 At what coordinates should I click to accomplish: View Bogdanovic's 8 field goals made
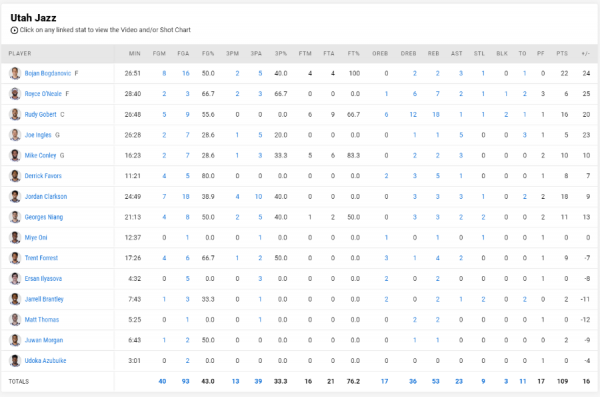click(164, 73)
